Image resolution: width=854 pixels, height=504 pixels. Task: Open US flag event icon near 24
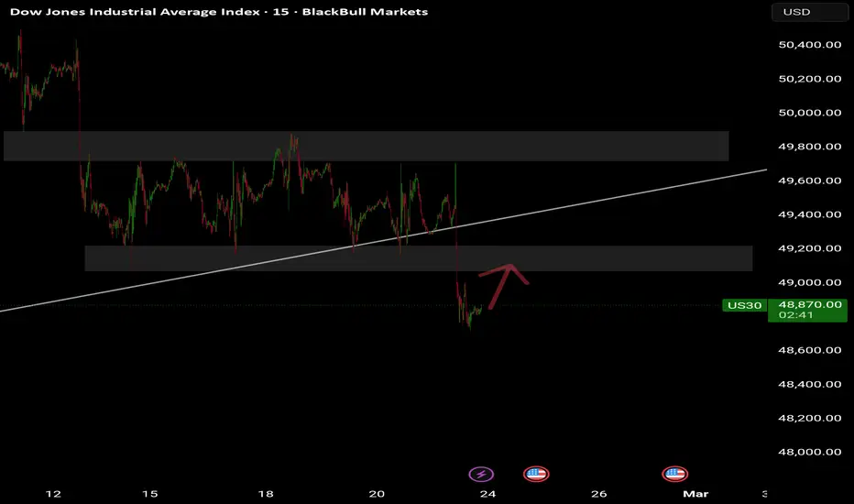(536, 474)
